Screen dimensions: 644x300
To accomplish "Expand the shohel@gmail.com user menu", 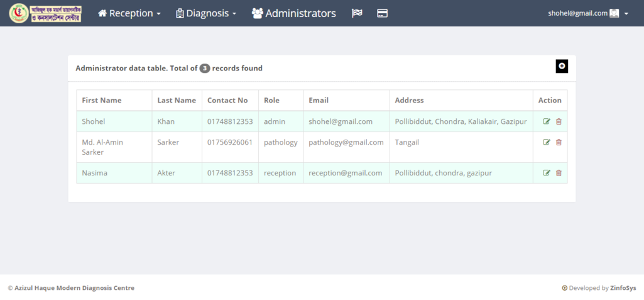I will [588, 13].
